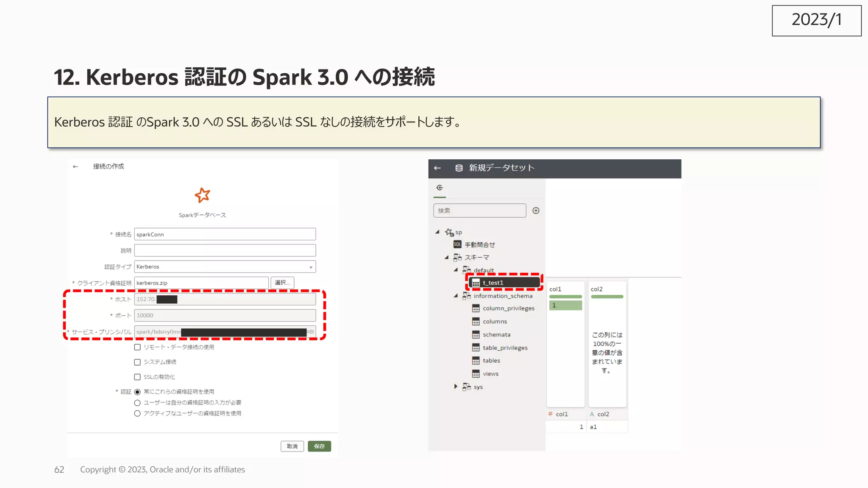The image size is (868, 488).
Task: Click the col2 profile card title
Action: [597, 289]
